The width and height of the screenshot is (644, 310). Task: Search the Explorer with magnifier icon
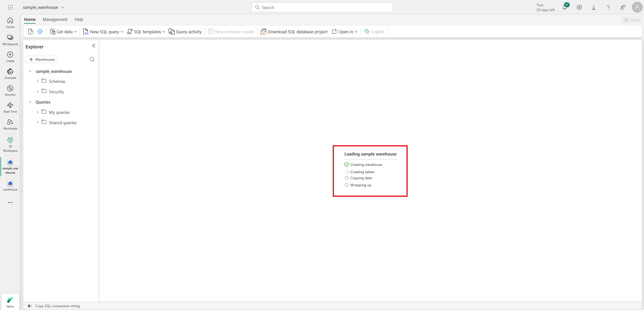92,59
